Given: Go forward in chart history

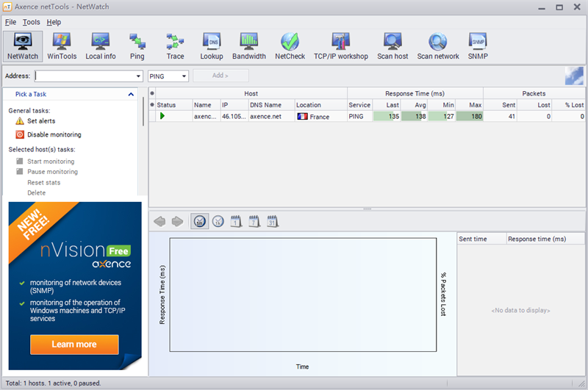Looking at the screenshot, I should [x=177, y=221].
